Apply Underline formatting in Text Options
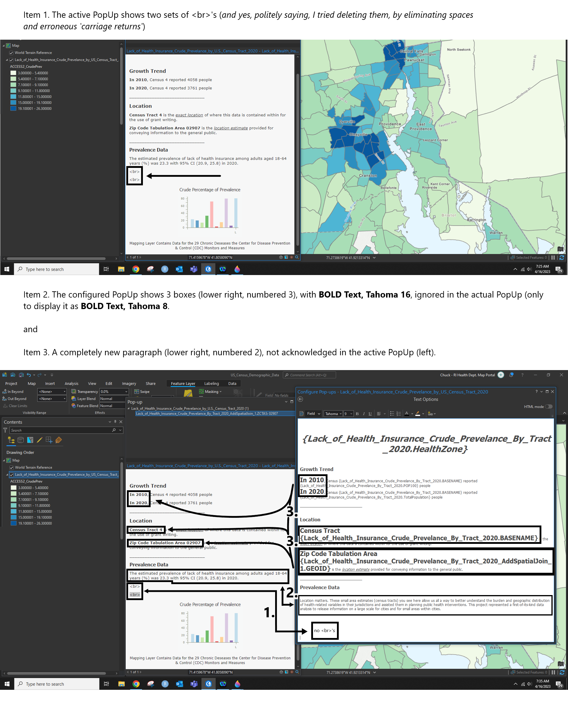 point(370,414)
